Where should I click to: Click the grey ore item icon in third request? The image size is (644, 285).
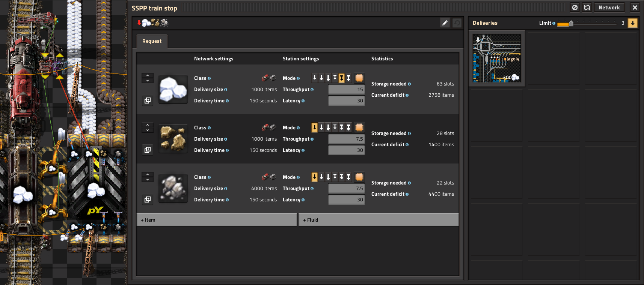click(173, 188)
